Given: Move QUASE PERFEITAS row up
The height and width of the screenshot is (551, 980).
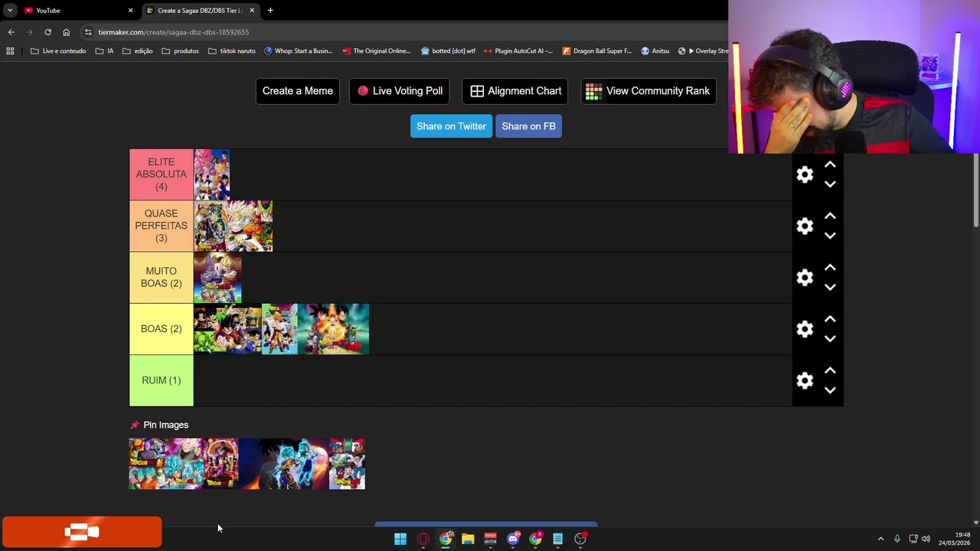Looking at the screenshot, I should click(x=830, y=216).
